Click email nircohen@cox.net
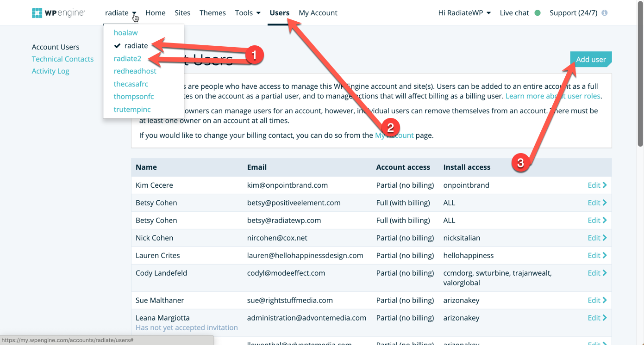This screenshot has width=644, height=345. (277, 238)
